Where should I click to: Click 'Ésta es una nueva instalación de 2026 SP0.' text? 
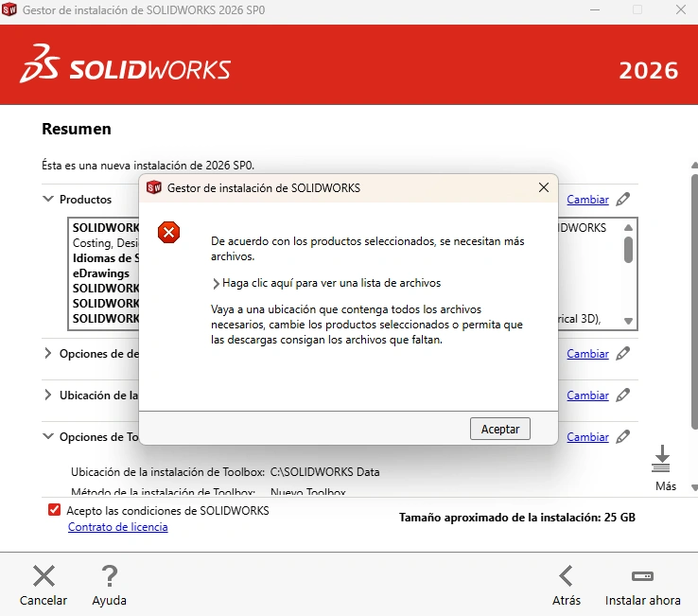(x=148, y=166)
